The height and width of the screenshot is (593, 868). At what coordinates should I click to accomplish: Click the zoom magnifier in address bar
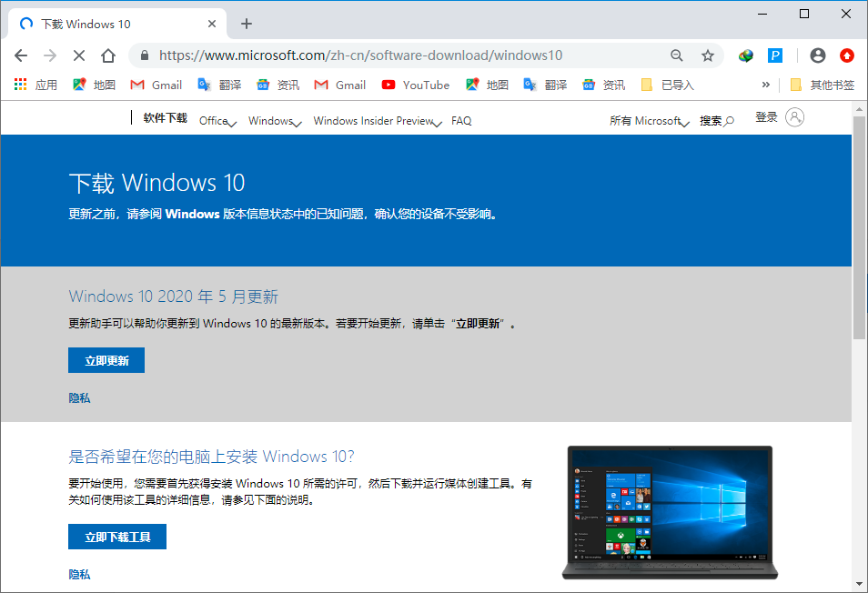point(676,55)
